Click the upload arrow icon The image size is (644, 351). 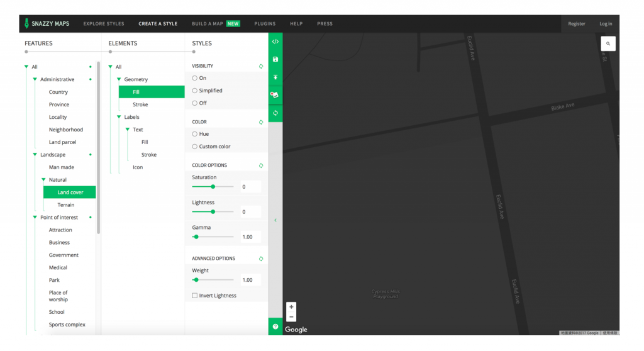(x=275, y=77)
